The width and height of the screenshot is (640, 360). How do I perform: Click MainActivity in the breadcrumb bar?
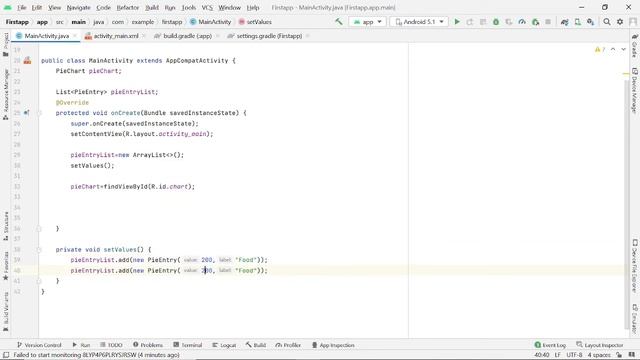click(211, 22)
